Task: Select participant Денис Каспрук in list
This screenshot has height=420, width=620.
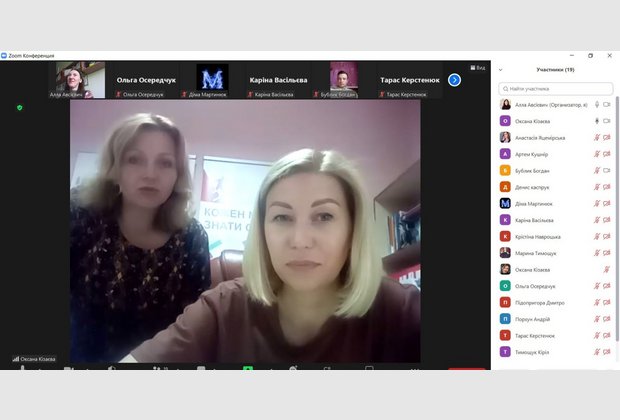Action: pyautogui.click(x=555, y=187)
